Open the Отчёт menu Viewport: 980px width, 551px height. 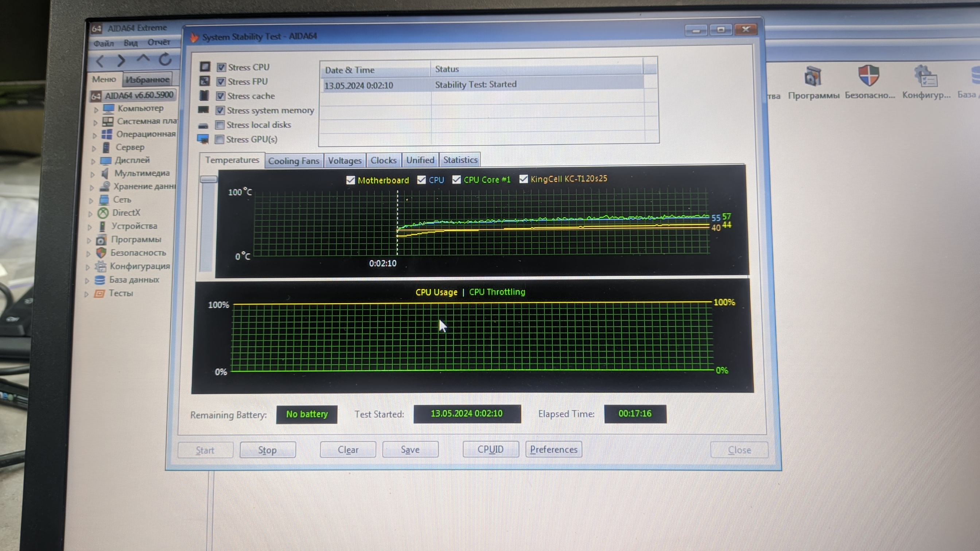[159, 42]
